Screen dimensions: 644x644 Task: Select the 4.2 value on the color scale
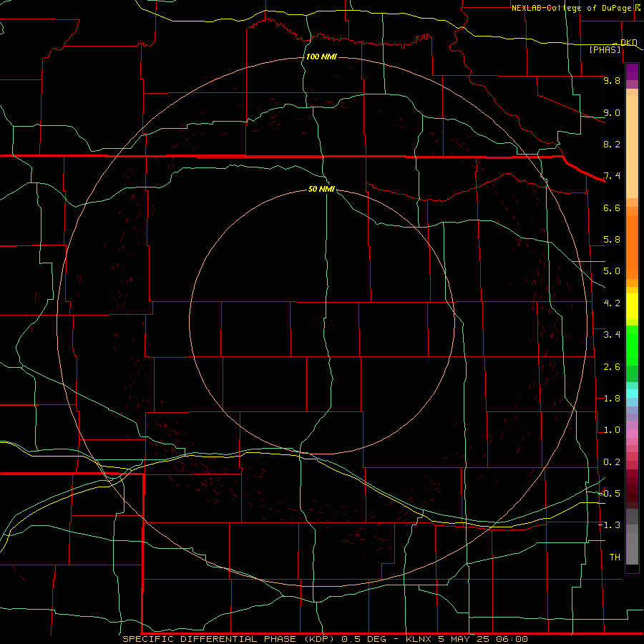[612, 303]
